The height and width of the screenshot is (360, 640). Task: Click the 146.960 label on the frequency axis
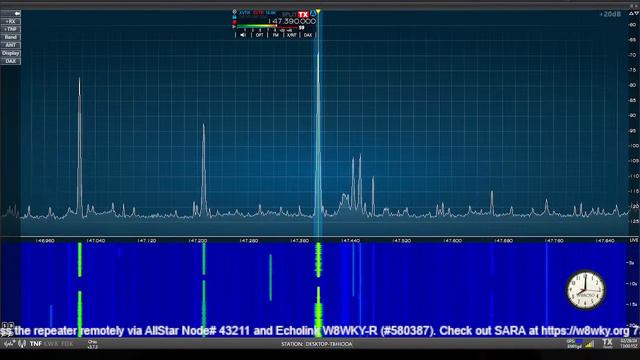pos(45,241)
